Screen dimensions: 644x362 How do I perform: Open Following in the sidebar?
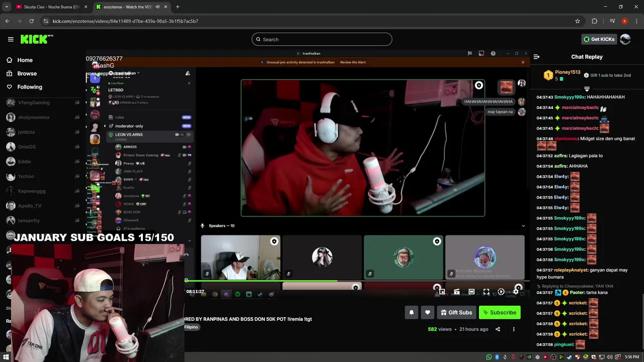pyautogui.click(x=30, y=87)
